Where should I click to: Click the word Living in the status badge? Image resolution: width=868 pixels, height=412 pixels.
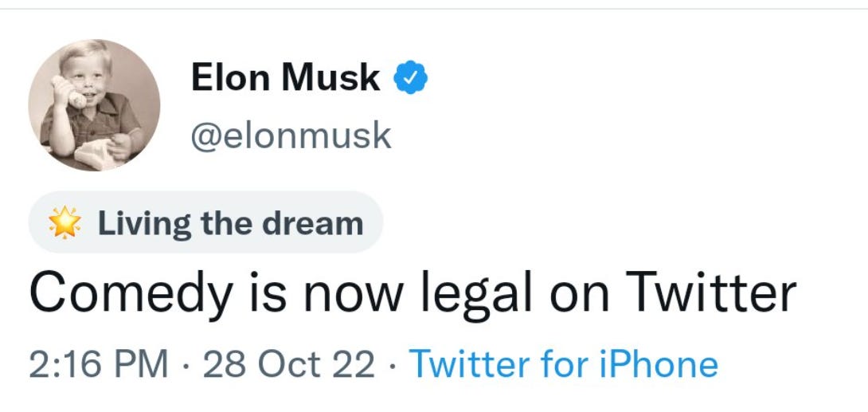tap(144, 223)
